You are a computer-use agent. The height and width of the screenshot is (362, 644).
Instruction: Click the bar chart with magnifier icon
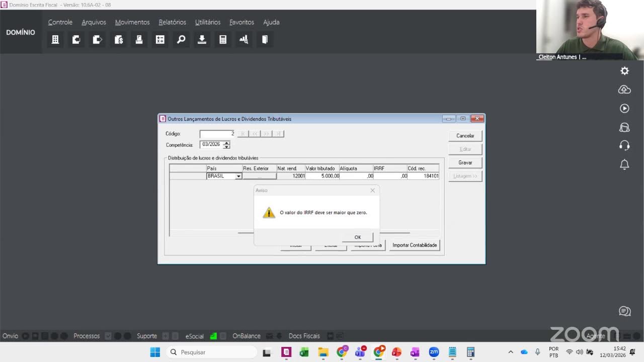(x=244, y=39)
